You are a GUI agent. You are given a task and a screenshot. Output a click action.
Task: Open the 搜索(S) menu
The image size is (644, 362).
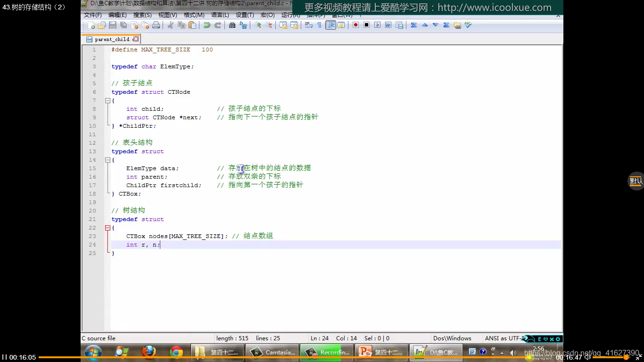(142, 15)
